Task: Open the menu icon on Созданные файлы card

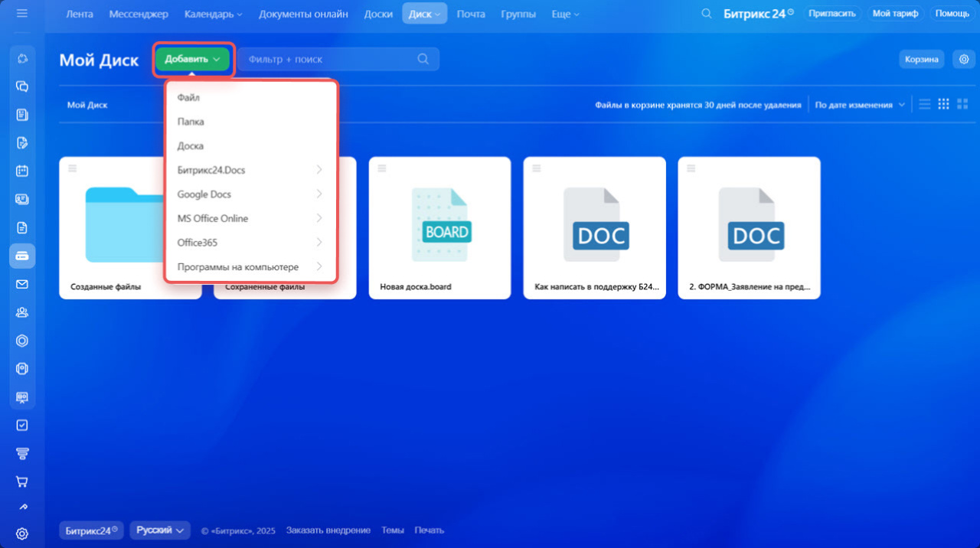Action: coord(72,168)
